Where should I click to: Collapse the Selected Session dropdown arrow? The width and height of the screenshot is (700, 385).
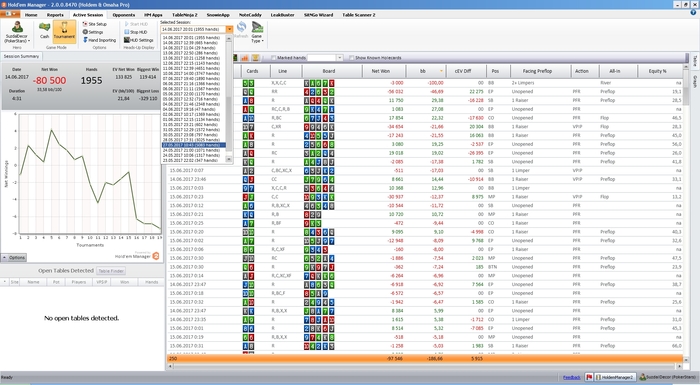coord(229,29)
